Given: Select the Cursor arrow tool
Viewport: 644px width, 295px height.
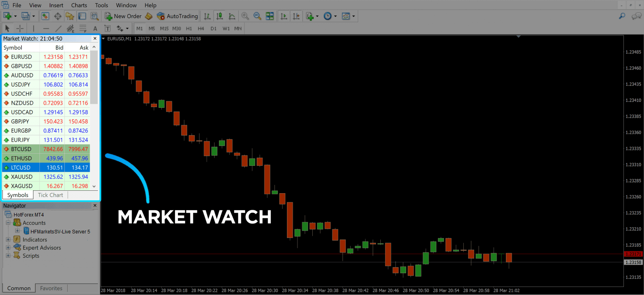Looking at the screenshot, I should click(7, 29).
